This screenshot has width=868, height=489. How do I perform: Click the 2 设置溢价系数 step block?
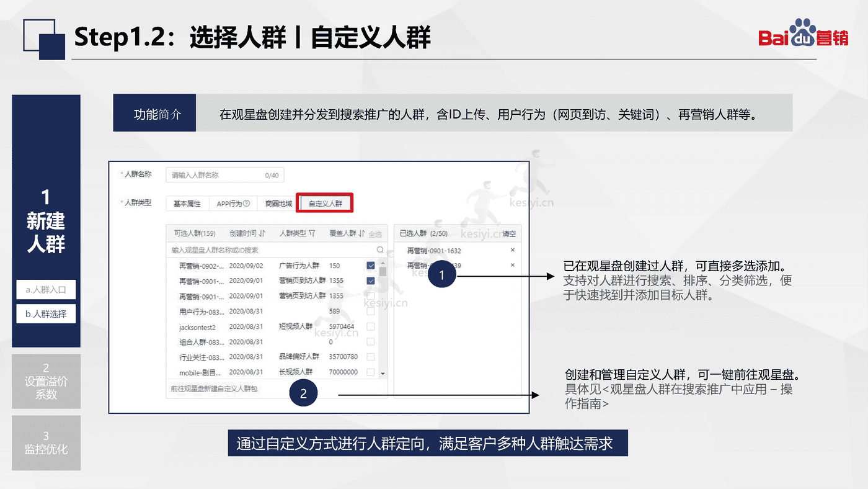tap(46, 381)
